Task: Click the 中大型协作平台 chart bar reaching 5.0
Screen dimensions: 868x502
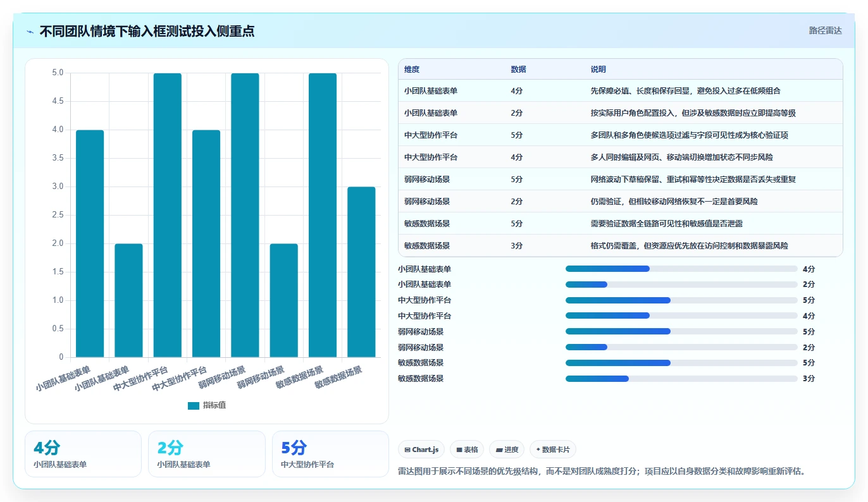Action: click(168, 215)
